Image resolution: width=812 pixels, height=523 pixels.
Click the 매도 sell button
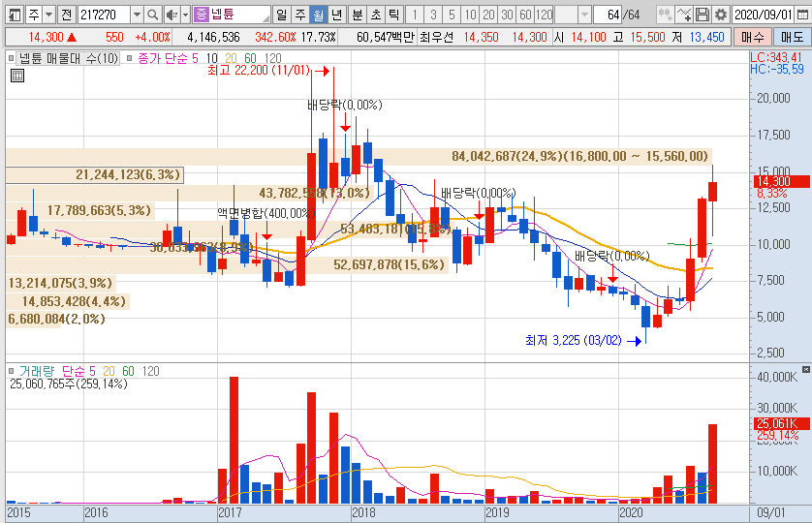[792, 37]
